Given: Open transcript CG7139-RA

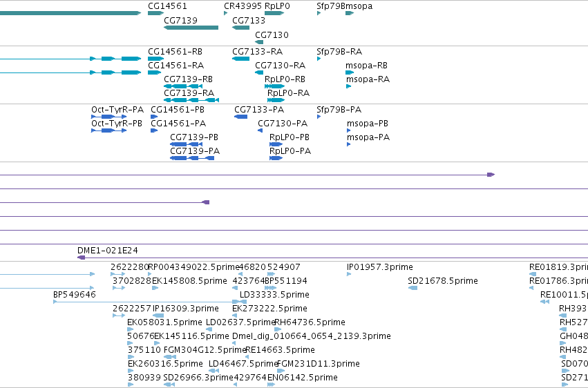Looking at the screenshot, I should click(189, 93).
